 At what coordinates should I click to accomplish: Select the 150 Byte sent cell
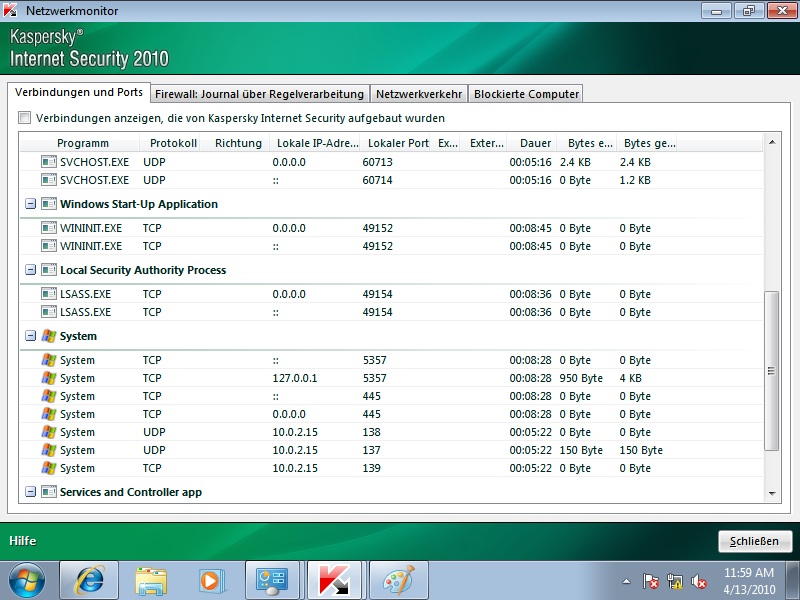(641, 450)
